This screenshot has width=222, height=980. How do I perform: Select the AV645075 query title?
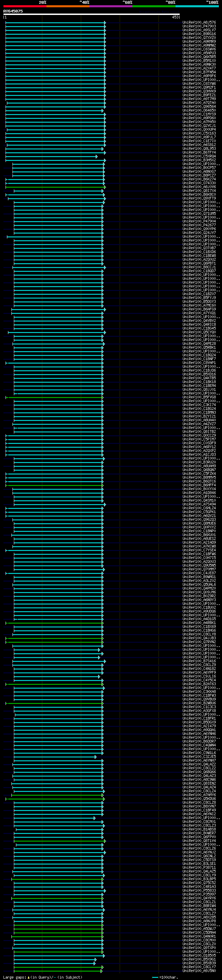point(13,11)
